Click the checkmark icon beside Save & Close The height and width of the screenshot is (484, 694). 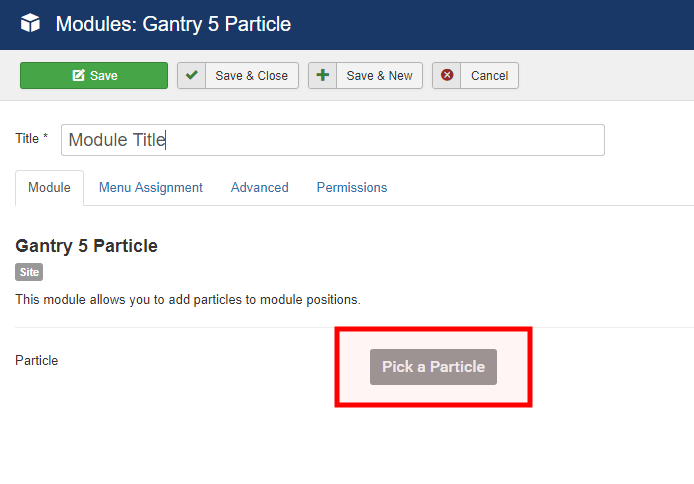(x=192, y=76)
